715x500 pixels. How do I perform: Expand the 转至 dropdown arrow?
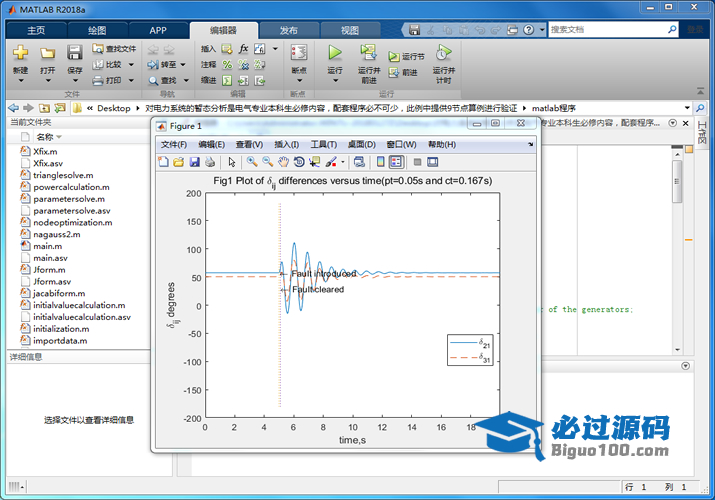[183, 65]
